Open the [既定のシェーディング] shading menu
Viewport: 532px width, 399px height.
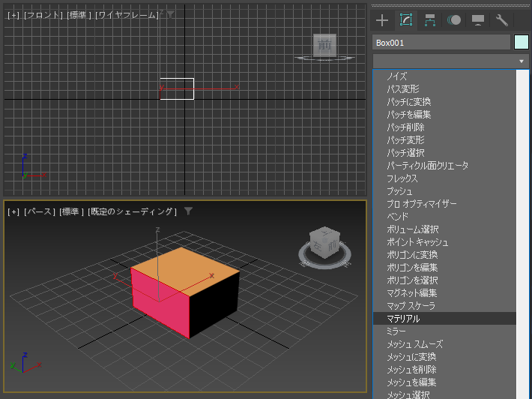133,212
